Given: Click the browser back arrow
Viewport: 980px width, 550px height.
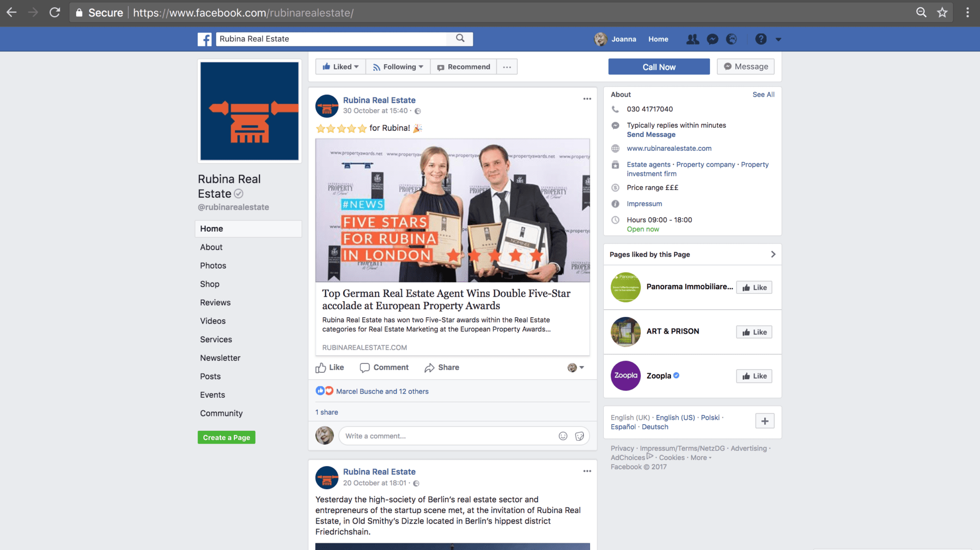Looking at the screenshot, I should [11, 12].
